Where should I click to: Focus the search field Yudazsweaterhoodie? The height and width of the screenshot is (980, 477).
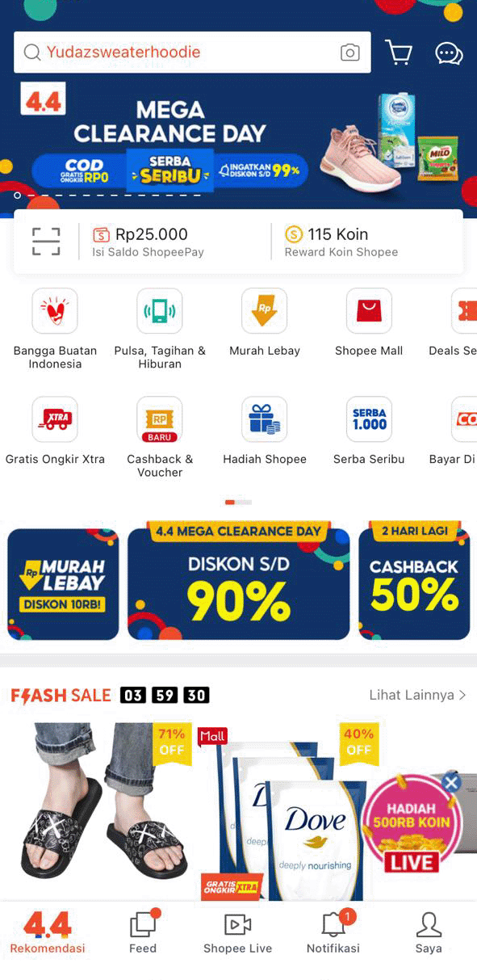pos(192,53)
